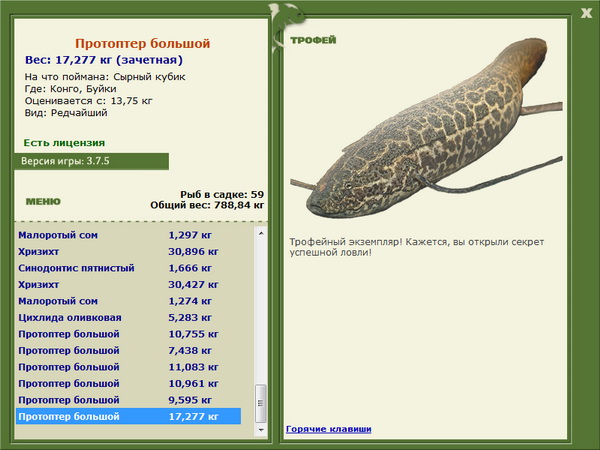Click the Где: Конго, Буйки line
This screenshot has width=600, height=450.
pyautogui.click(x=70, y=89)
